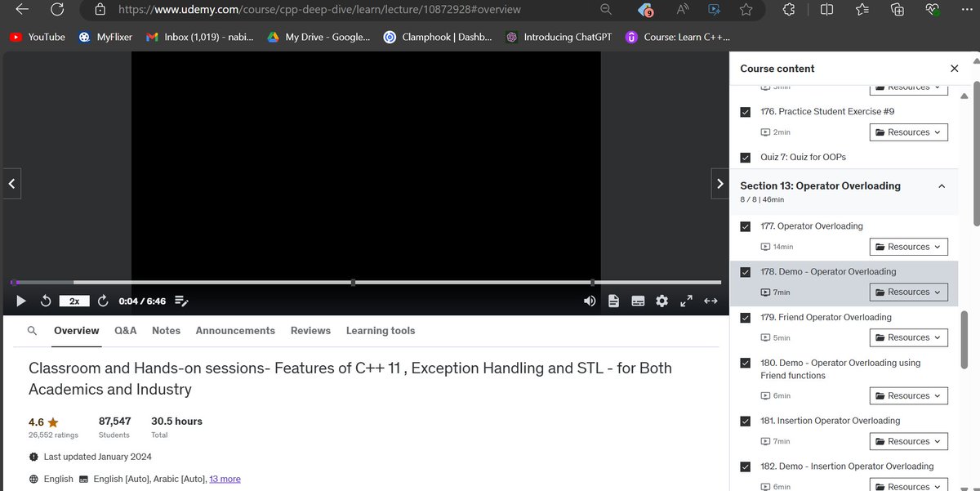Click the browser back arrow
The height and width of the screenshot is (491, 980).
22,10
